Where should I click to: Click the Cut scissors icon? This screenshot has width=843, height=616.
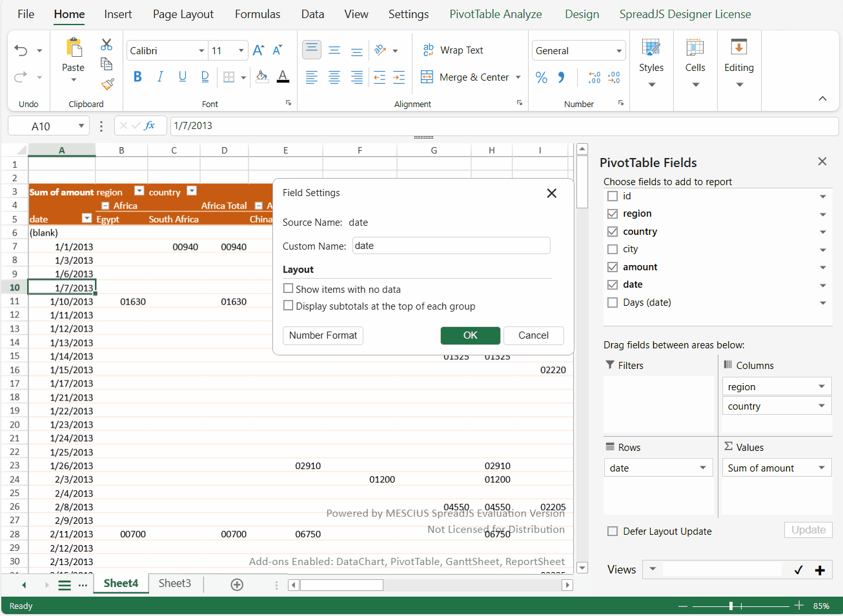107,45
